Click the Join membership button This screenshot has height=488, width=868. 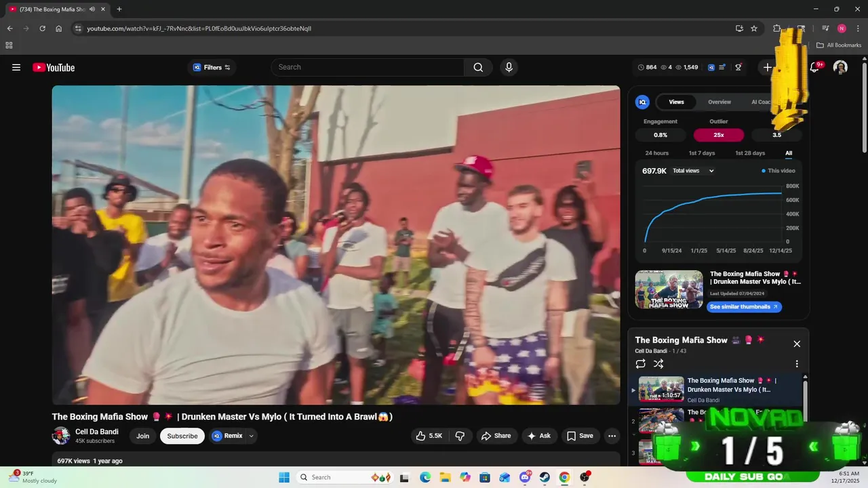tap(142, 436)
